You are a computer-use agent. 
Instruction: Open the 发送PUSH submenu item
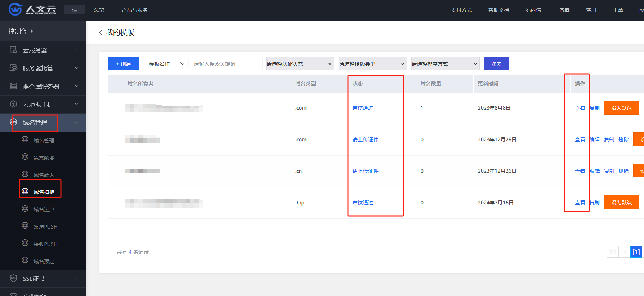click(x=45, y=227)
